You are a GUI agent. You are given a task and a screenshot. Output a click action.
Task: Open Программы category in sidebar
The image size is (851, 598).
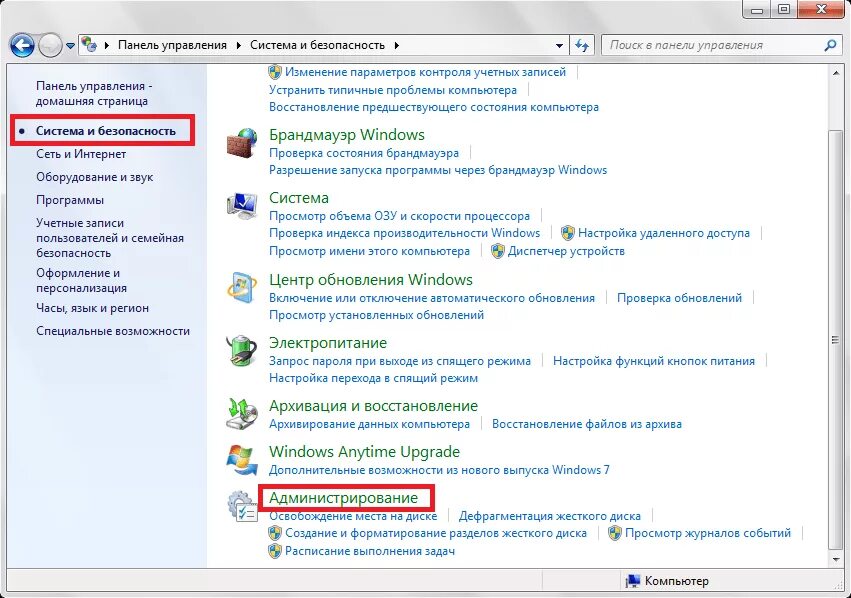click(x=69, y=200)
